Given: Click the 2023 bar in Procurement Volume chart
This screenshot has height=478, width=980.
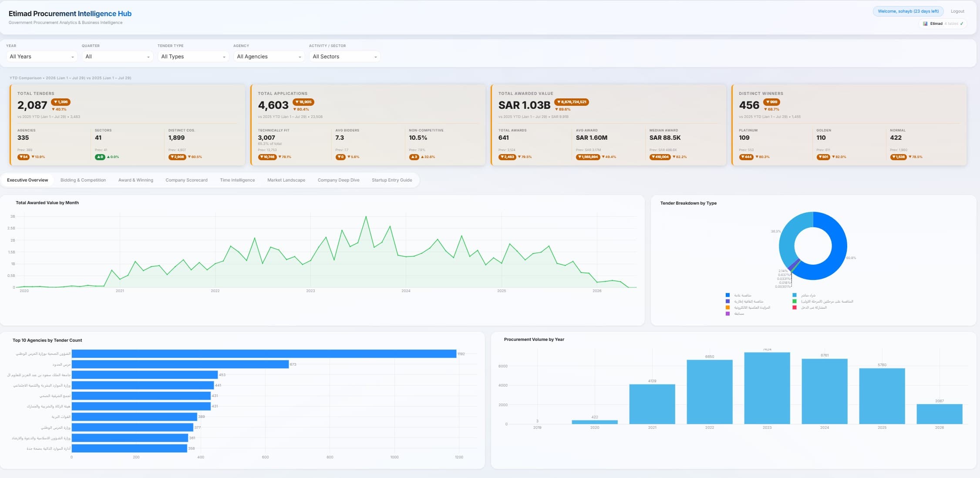Looking at the screenshot, I should click(x=767, y=388).
